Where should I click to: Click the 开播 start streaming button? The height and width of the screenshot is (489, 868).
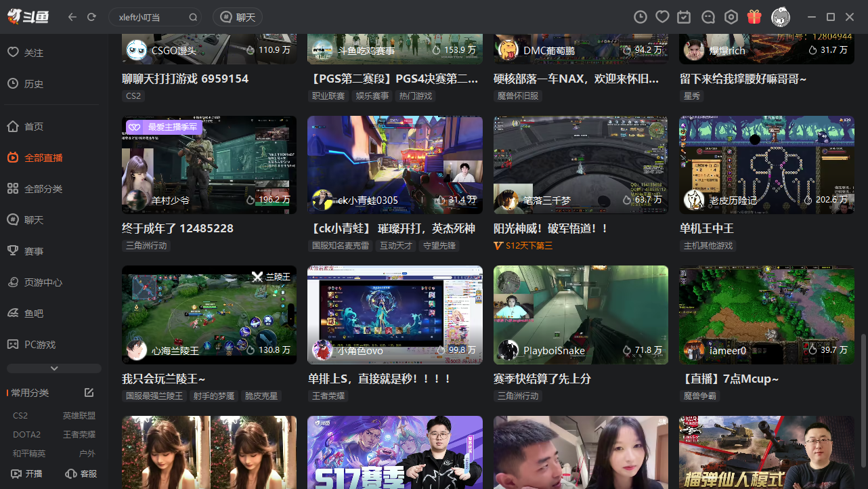(x=27, y=474)
